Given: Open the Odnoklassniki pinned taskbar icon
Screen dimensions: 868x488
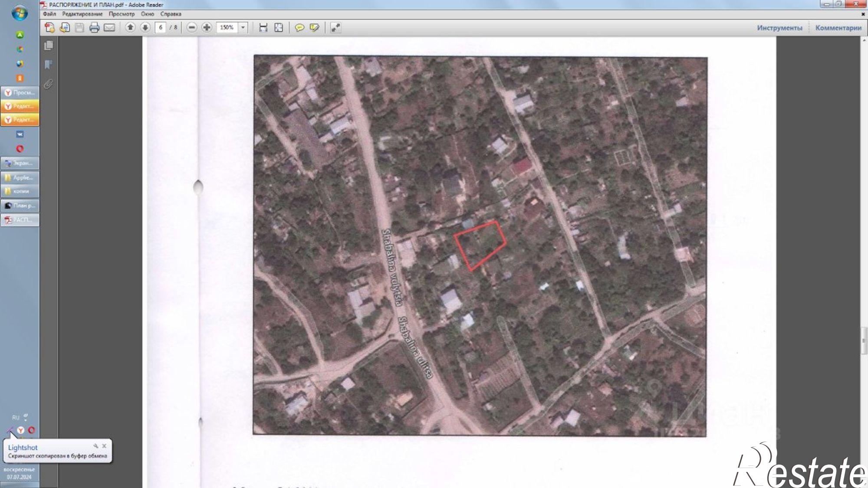Looking at the screenshot, I should [x=20, y=78].
